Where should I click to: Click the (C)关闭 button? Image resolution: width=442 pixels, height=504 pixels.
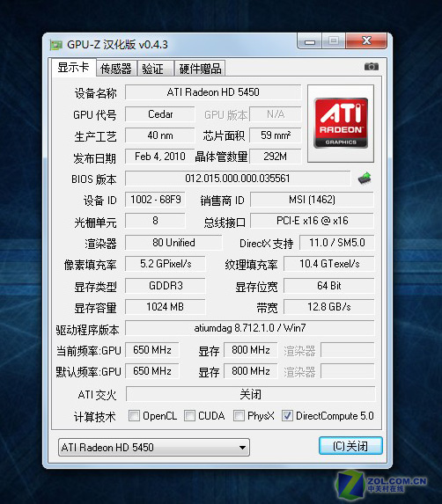pos(350,445)
